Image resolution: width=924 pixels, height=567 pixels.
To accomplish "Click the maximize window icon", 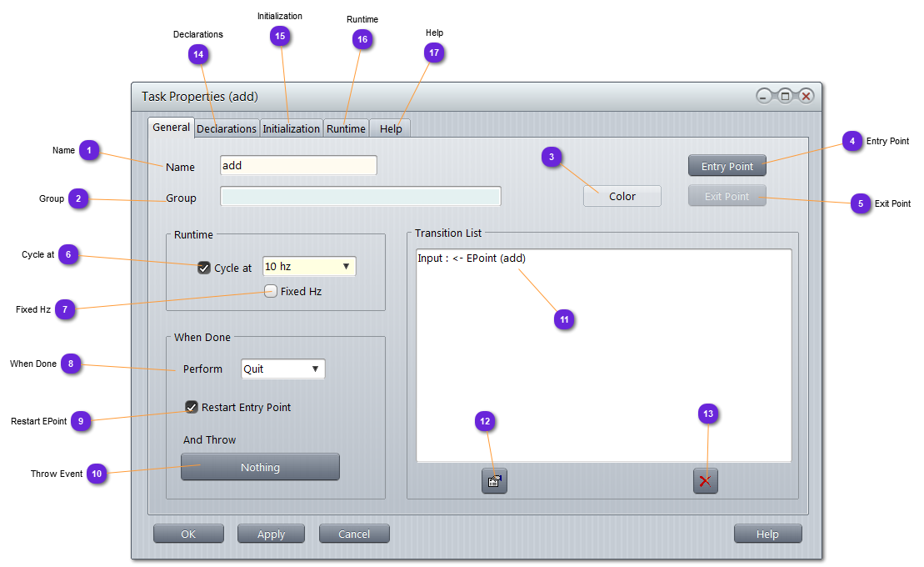I will tap(785, 96).
